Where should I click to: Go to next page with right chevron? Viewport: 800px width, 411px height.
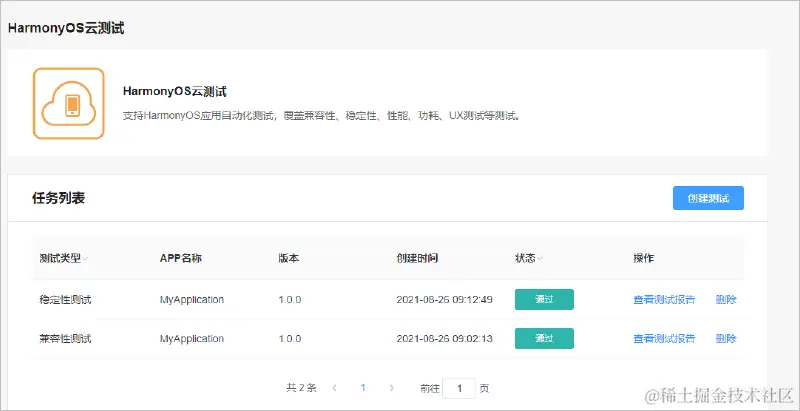391,388
